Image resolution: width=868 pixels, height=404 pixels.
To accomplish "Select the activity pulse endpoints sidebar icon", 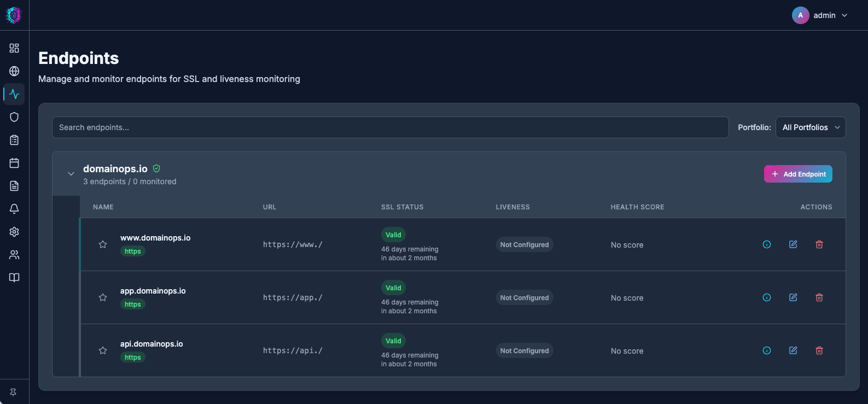I will tap(14, 94).
